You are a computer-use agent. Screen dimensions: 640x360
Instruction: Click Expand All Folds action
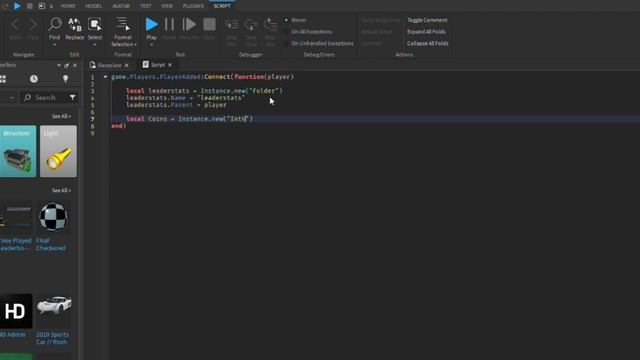click(426, 32)
